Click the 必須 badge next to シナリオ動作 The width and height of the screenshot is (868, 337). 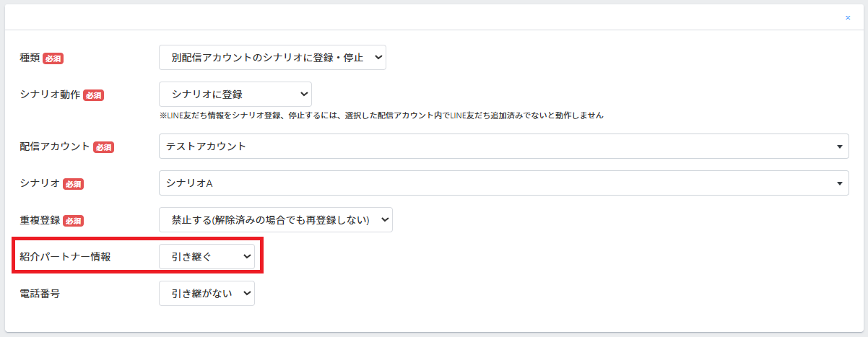(x=94, y=95)
